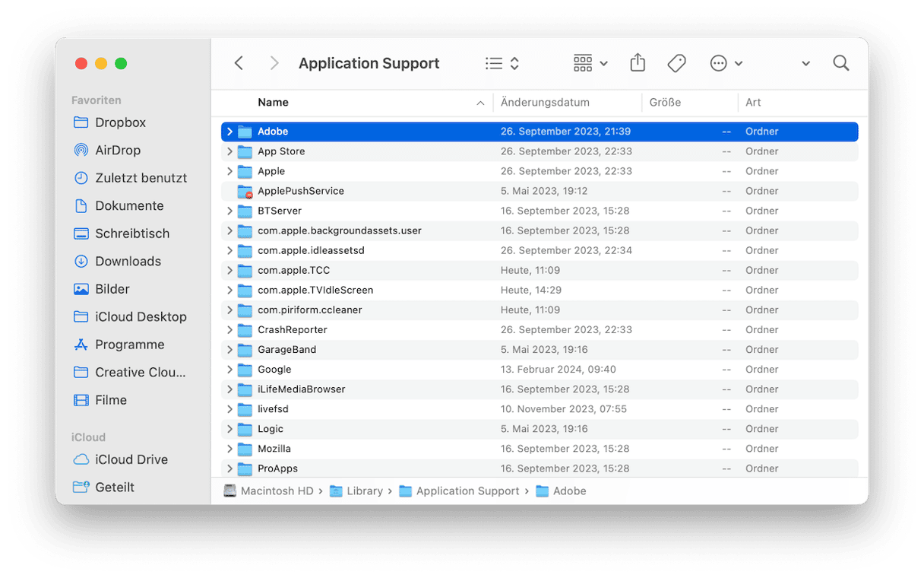Expand the CrashReporter folder
Image resolution: width=924 pixels, height=578 pixels.
click(x=229, y=330)
